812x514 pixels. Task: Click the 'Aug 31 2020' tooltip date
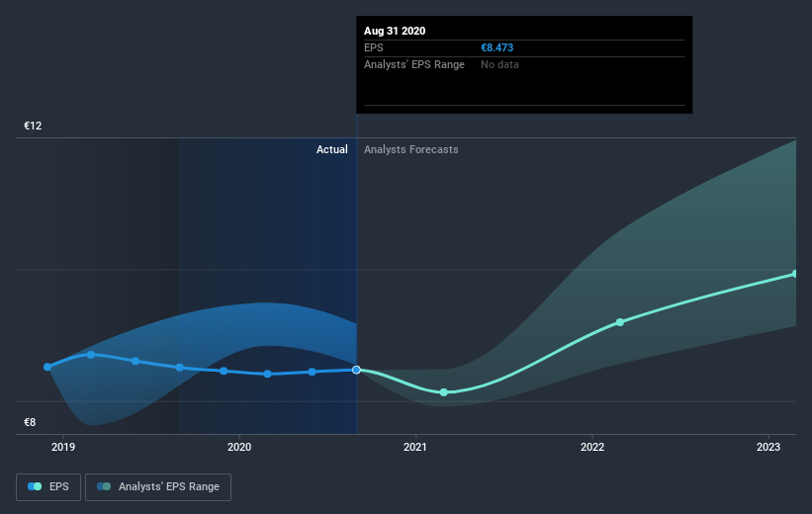click(x=395, y=31)
